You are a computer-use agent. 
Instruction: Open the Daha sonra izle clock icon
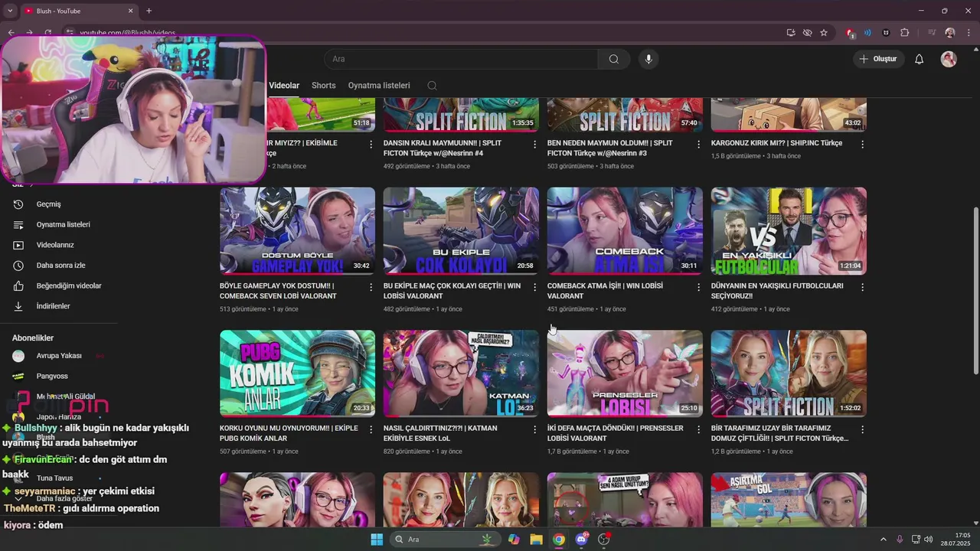pyautogui.click(x=18, y=266)
